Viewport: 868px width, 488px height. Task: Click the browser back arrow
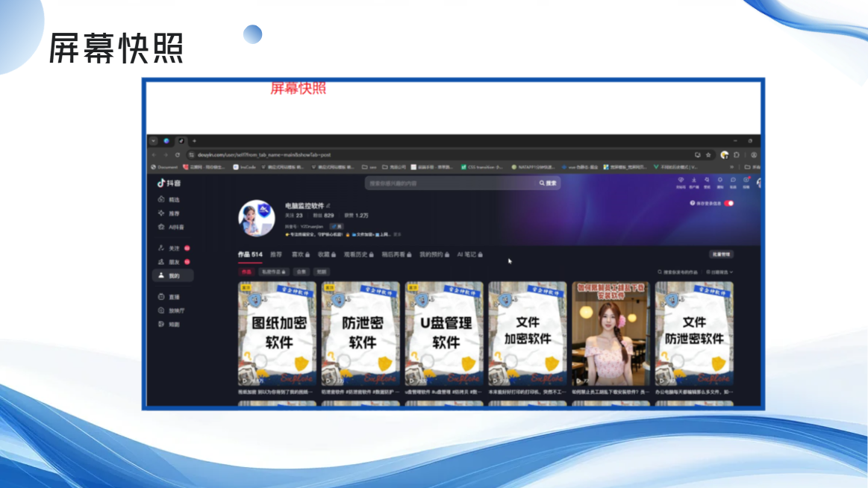click(154, 155)
